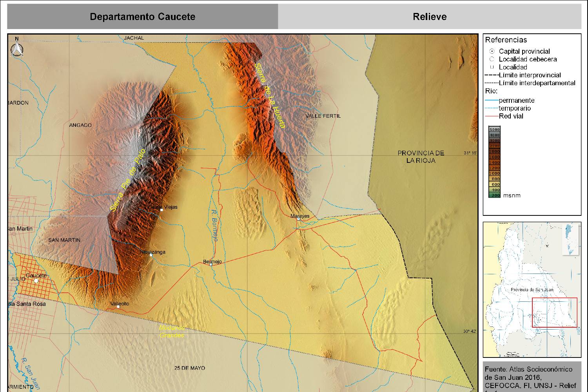Screen dimensions: 588x392
Task: Click the Sierra Pie de Palo label
Action: tap(127, 180)
